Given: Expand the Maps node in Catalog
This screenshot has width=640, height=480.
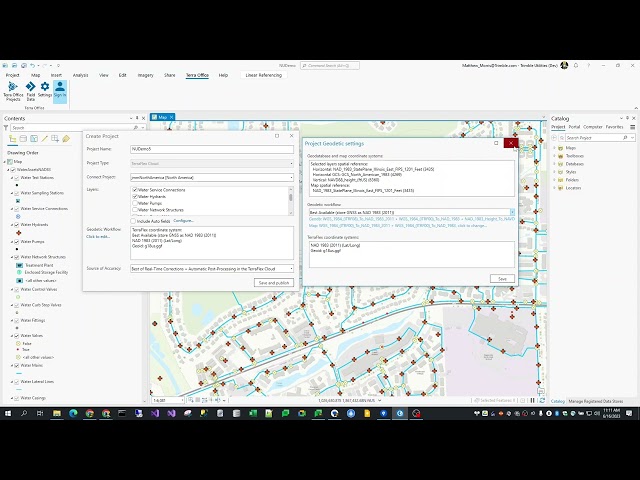Looking at the screenshot, I should tap(554, 148).
